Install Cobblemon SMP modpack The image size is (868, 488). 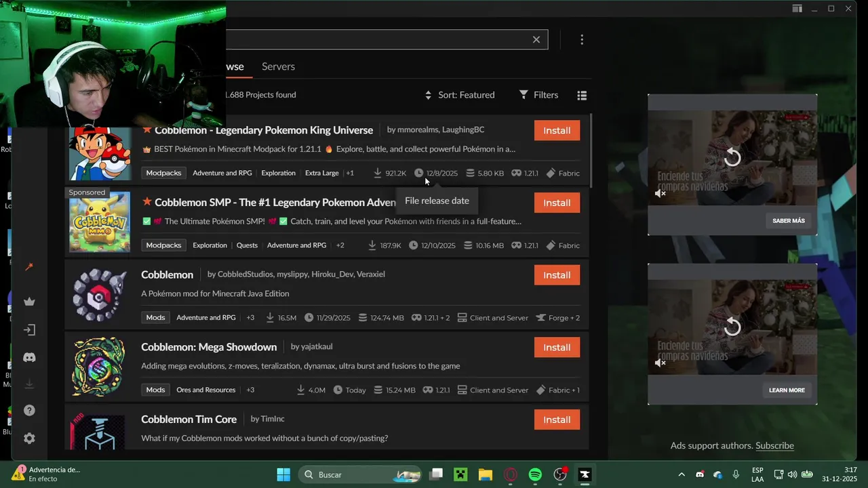pos(557,203)
